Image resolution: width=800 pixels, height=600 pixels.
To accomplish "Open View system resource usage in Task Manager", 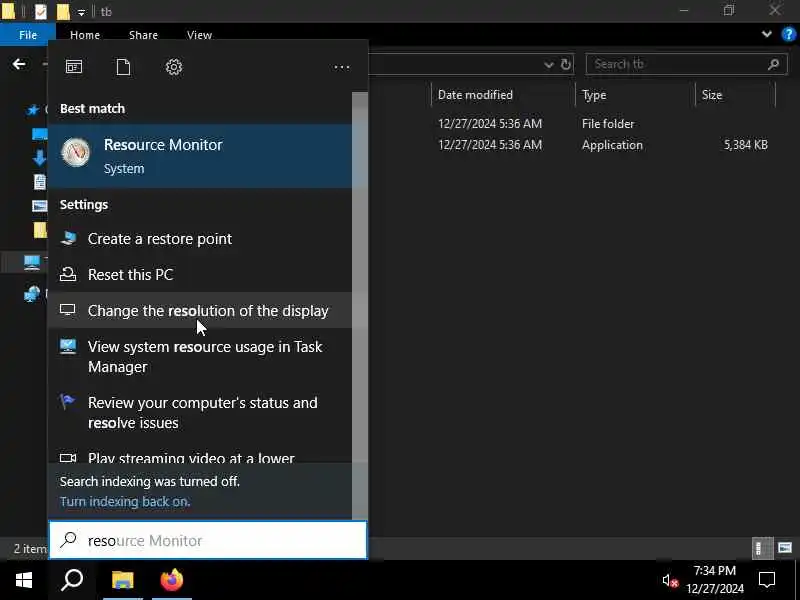I will point(200,357).
